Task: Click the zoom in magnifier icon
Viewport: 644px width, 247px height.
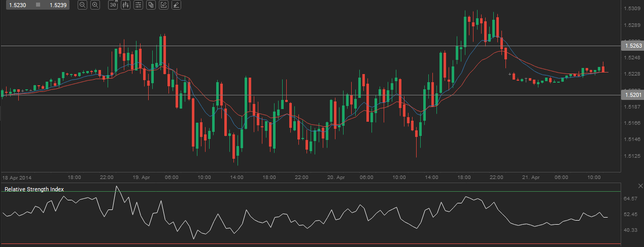Action: pos(95,5)
